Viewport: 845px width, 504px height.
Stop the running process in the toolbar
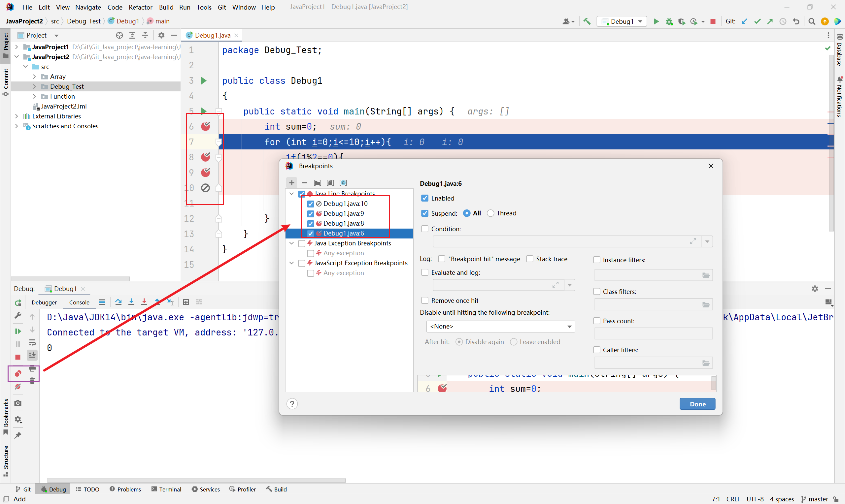pos(713,21)
